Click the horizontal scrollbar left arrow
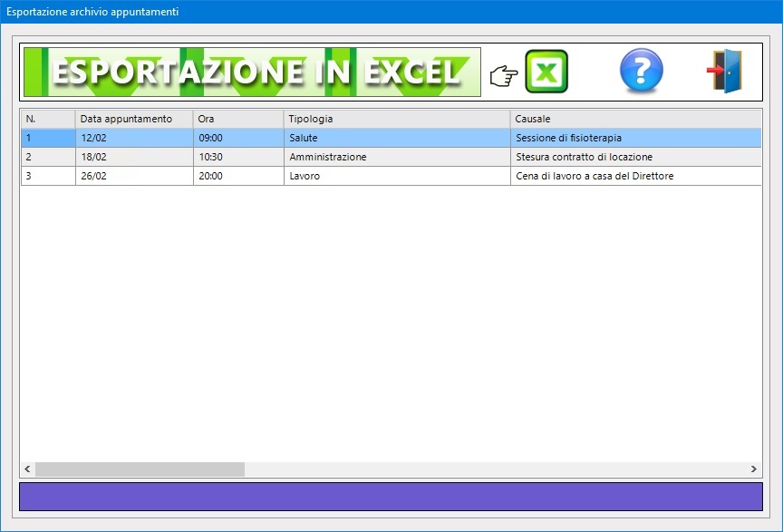The height and width of the screenshot is (532, 783). [x=27, y=469]
